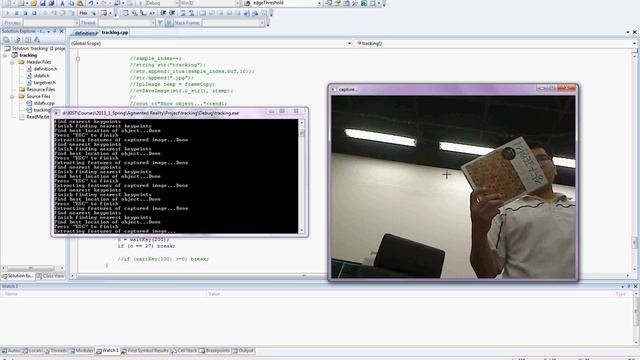Click the Value column header in Watch 1
Screen dimensions: 640x360
tap(410, 294)
